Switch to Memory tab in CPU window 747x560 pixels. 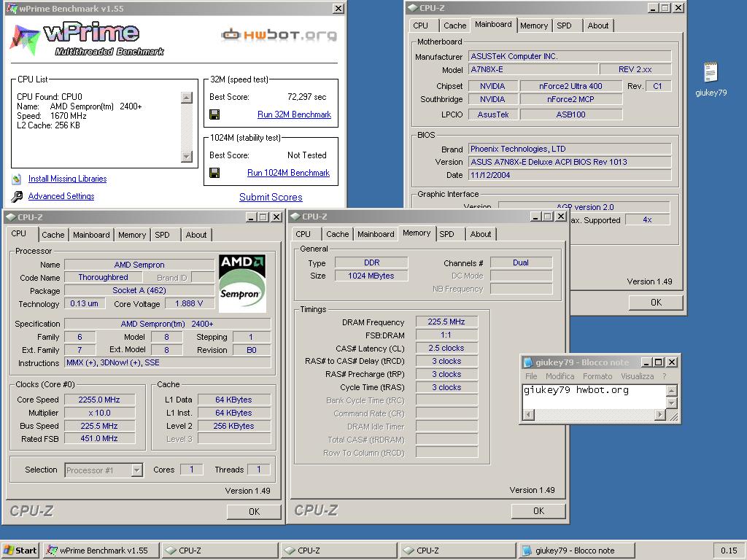click(132, 235)
